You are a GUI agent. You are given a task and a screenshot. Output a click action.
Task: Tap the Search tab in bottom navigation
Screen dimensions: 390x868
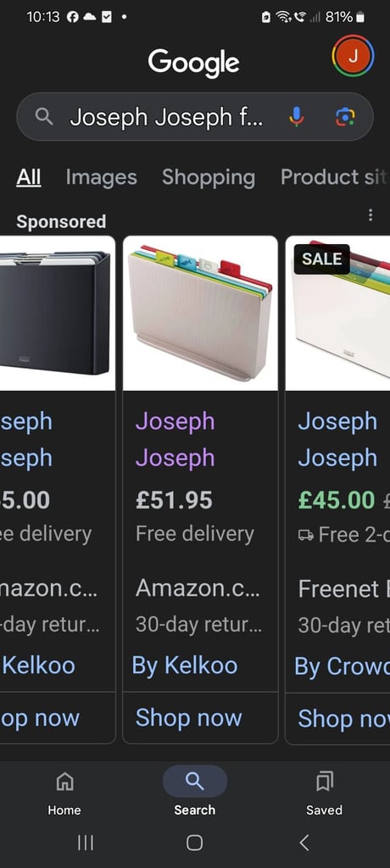pos(194,793)
